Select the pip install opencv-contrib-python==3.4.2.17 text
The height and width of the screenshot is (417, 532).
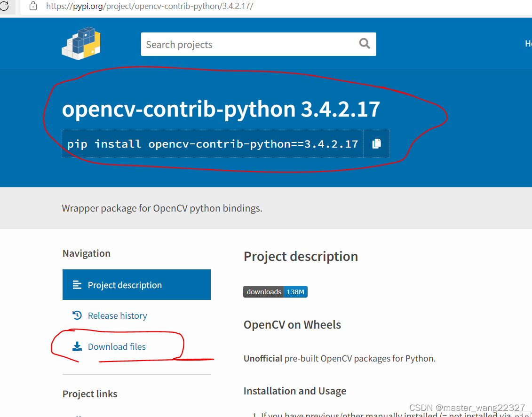coord(213,144)
